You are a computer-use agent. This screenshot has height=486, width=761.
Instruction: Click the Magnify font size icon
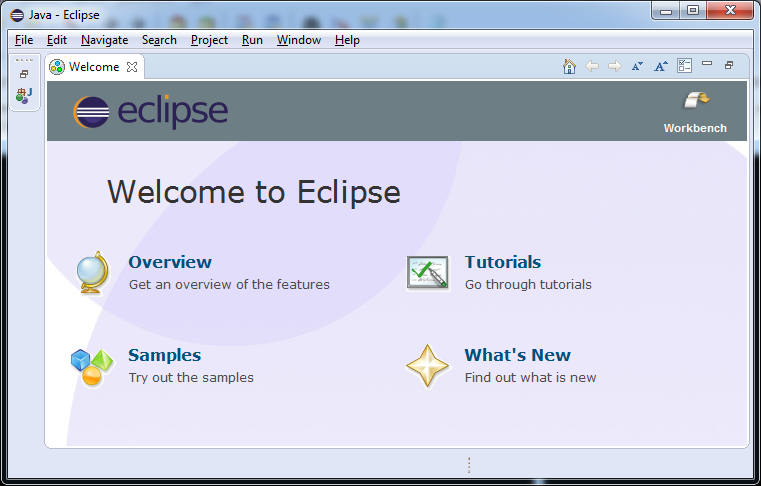point(660,66)
